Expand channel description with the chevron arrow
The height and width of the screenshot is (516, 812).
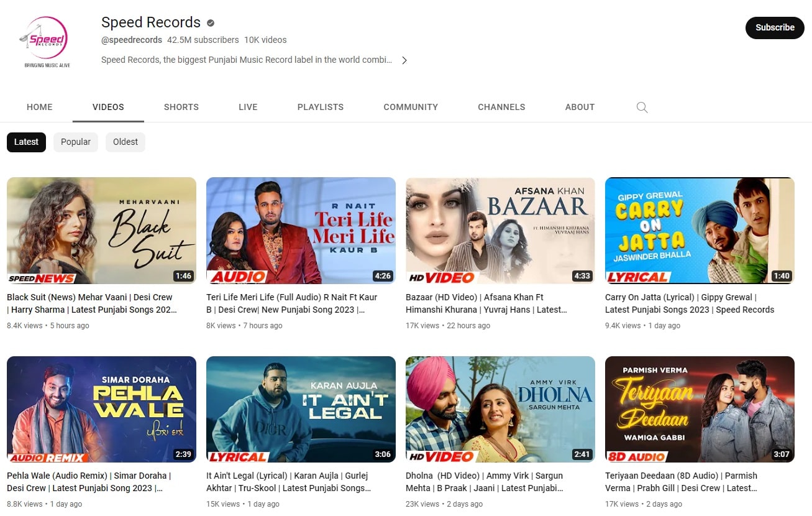[404, 60]
